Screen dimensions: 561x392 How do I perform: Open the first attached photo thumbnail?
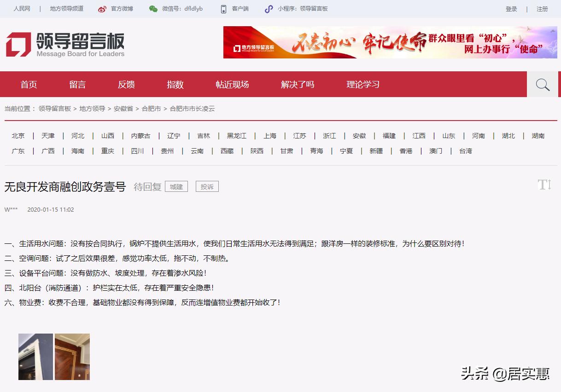(x=35, y=357)
